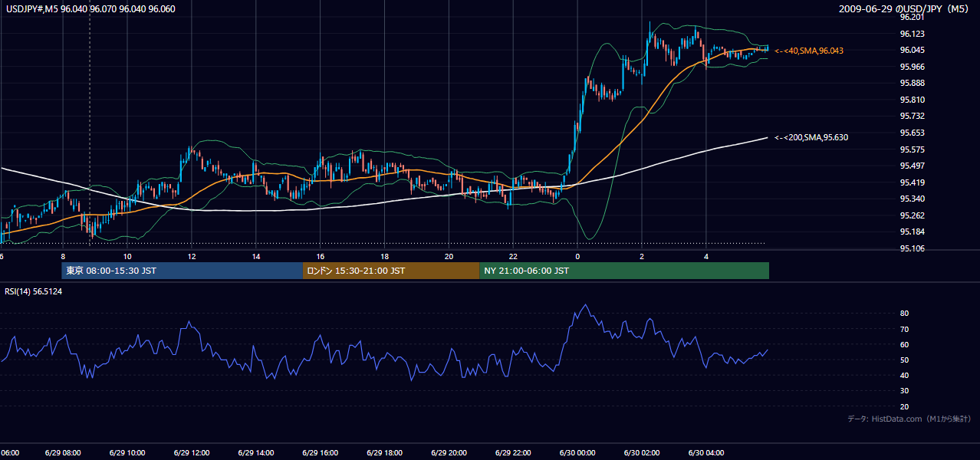Click the 200 SMA 95.630 white label

click(x=811, y=137)
